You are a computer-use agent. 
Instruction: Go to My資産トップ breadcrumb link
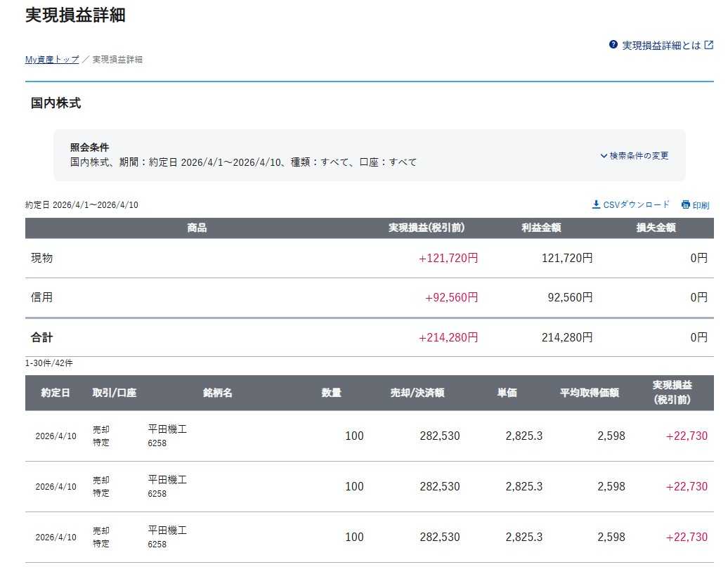click(52, 60)
